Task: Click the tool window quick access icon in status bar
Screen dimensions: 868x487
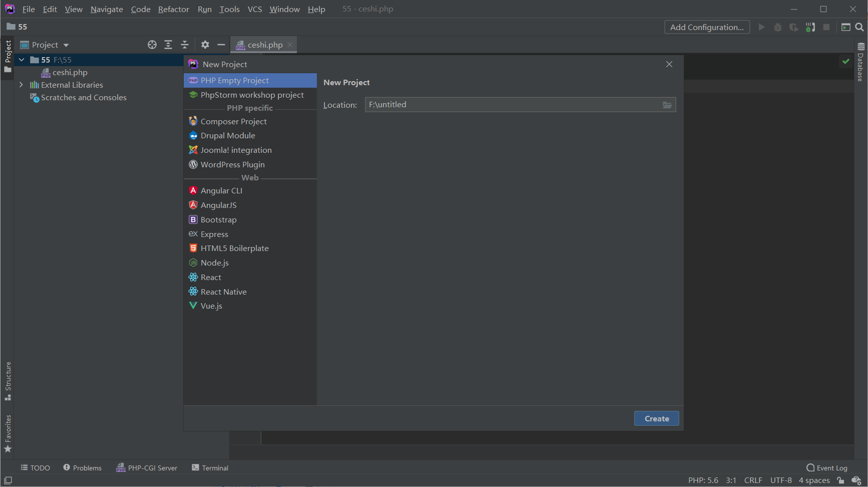Action: pyautogui.click(x=8, y=480)
